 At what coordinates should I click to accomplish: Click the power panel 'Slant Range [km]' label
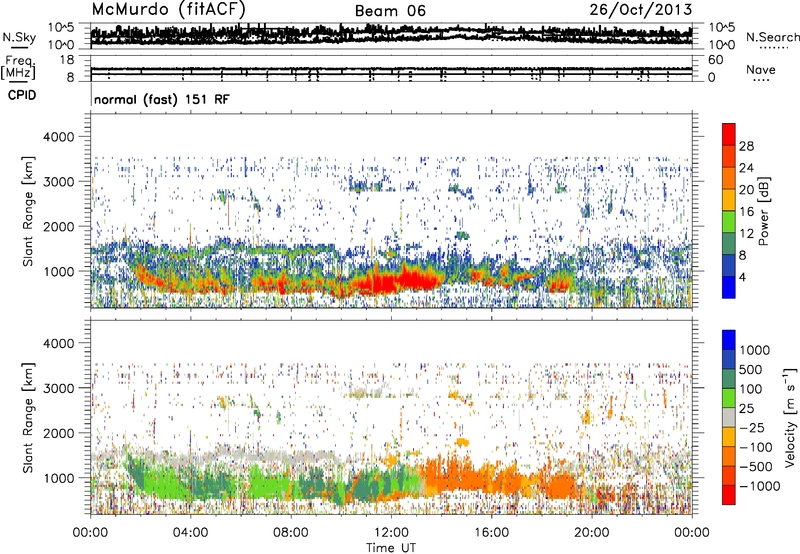28,211
